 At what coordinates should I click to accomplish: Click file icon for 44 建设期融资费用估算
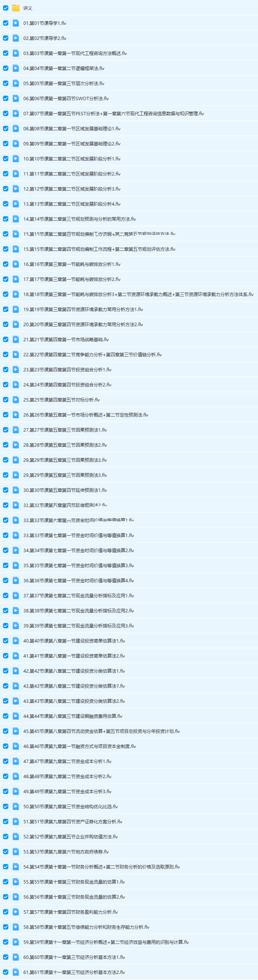16,716
